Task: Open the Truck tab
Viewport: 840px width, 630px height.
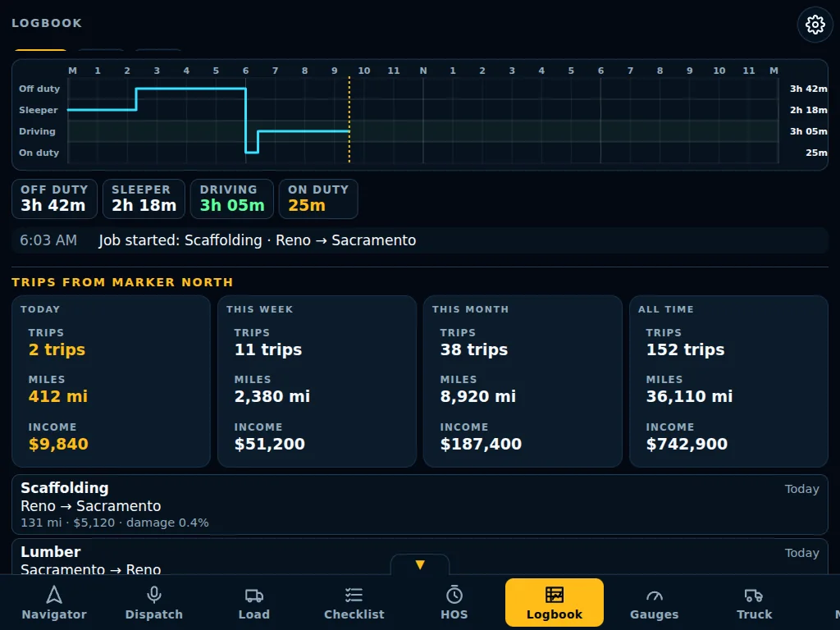Action: 755,602
